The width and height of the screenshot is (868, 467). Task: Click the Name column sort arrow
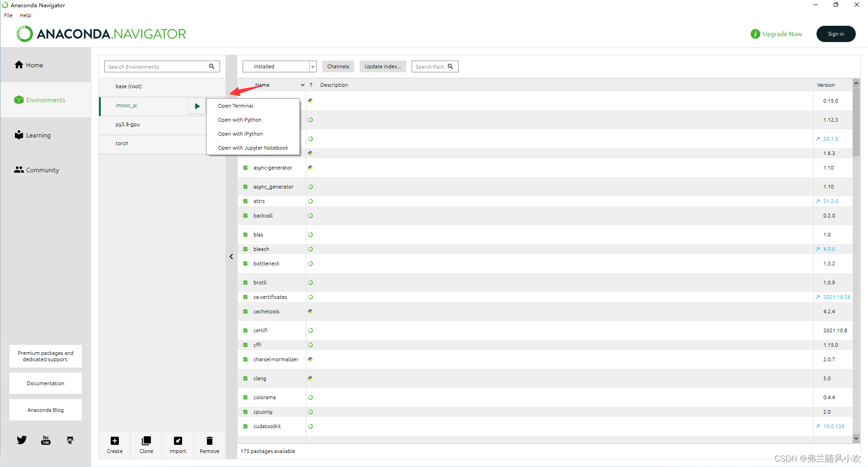pos(303,85)
